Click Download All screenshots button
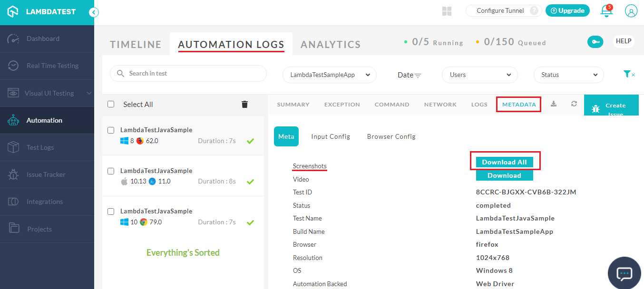The width and height of the screenshot is (644, 289). pyautogui.click(x=505, y=162)
